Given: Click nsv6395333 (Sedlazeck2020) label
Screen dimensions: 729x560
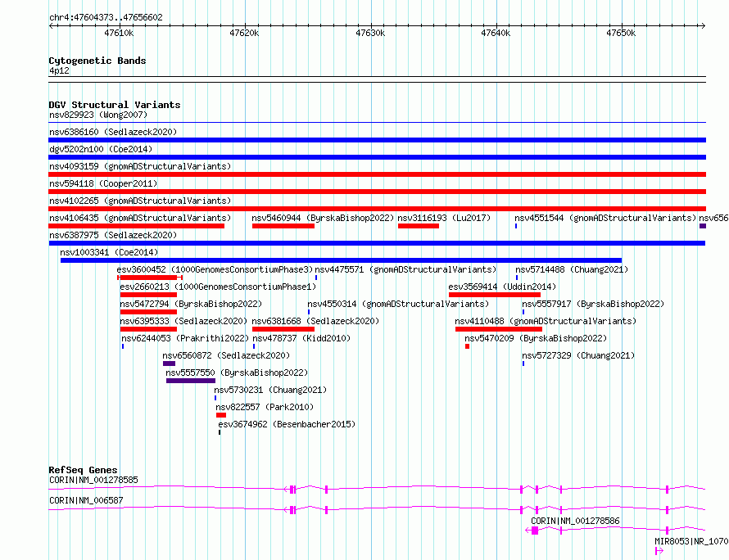Looking at the screenshot, I should (x=183, y=321).
